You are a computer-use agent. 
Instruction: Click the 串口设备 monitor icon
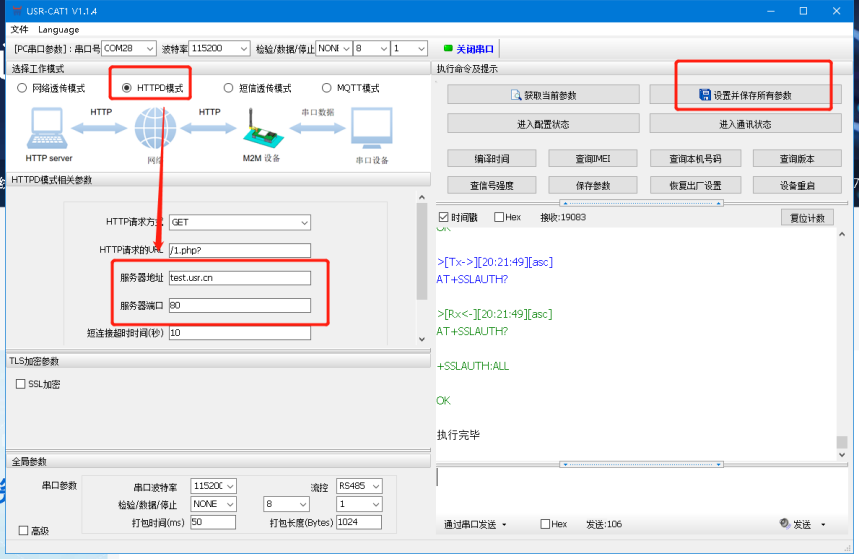(371, 129)
